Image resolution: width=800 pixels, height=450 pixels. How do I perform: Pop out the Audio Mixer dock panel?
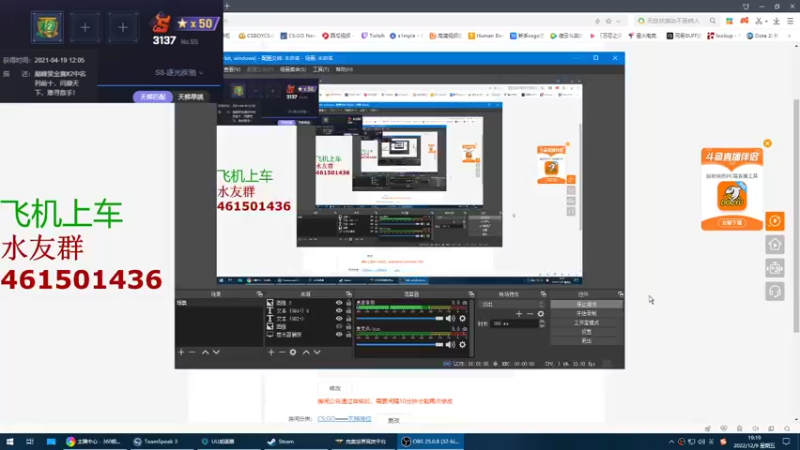(x=471, y=294)
